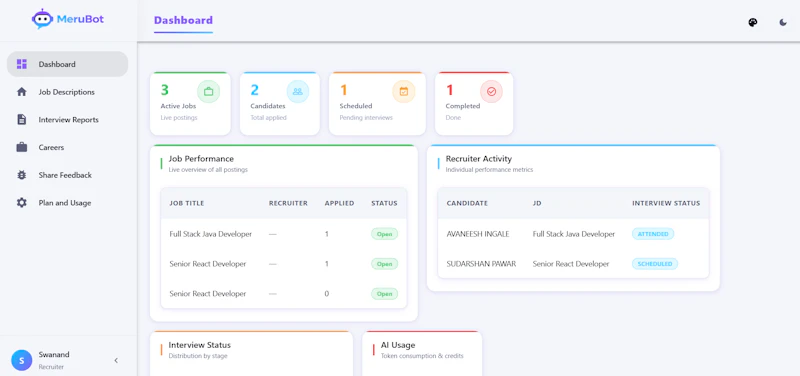
Task: Click the Active Jobs briefcase icon
Action: 209,92
